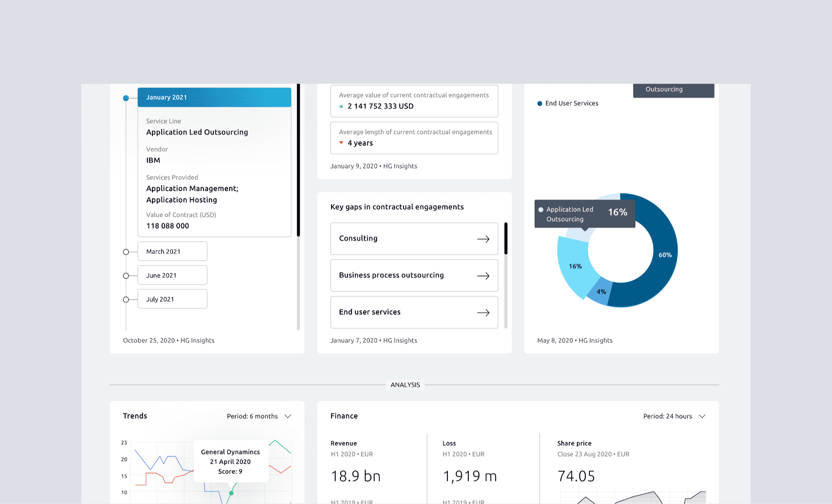832x504 pixels.
Task: Click the arrow icon for End user services
Action: click(x=483, y=313)
